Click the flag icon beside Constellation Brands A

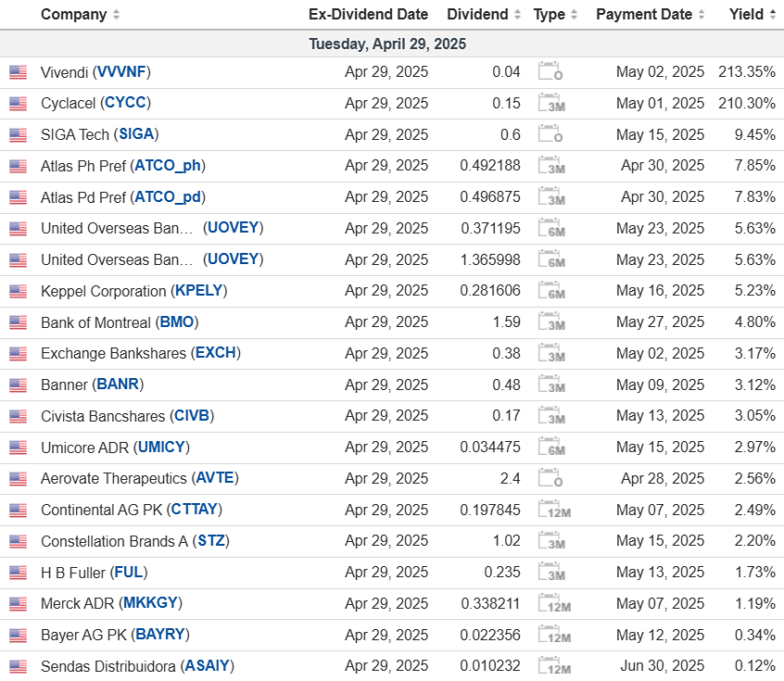click(18, 541)
